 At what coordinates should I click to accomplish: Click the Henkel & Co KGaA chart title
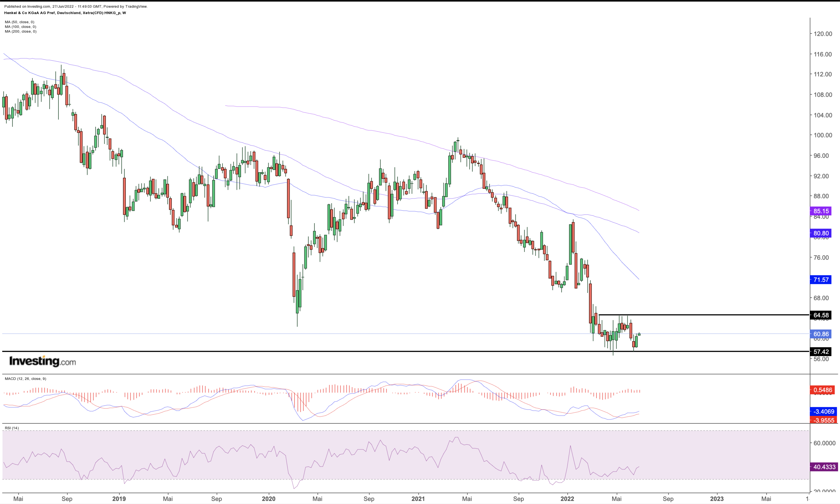point(65,13)
